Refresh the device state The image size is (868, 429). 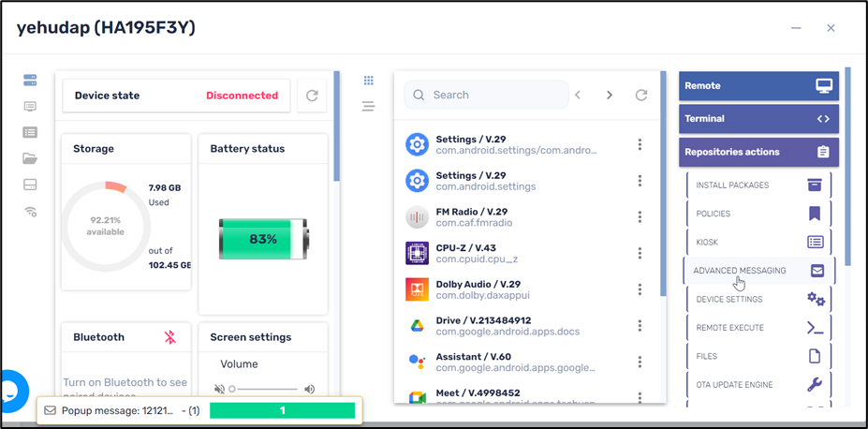[312, 96]
